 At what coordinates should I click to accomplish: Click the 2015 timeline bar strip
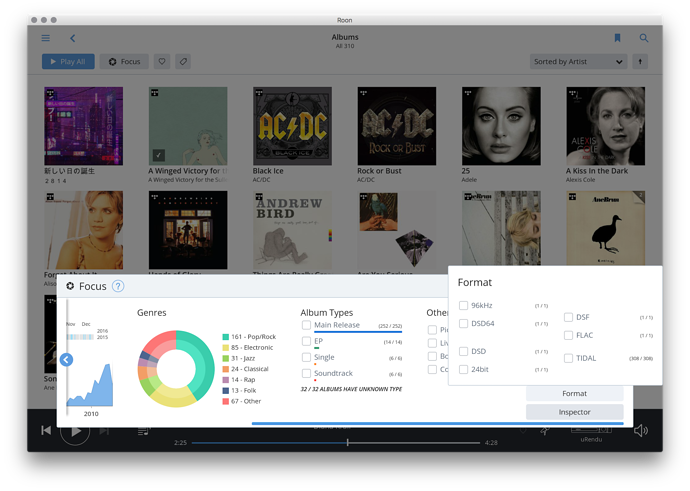[80, 337]
